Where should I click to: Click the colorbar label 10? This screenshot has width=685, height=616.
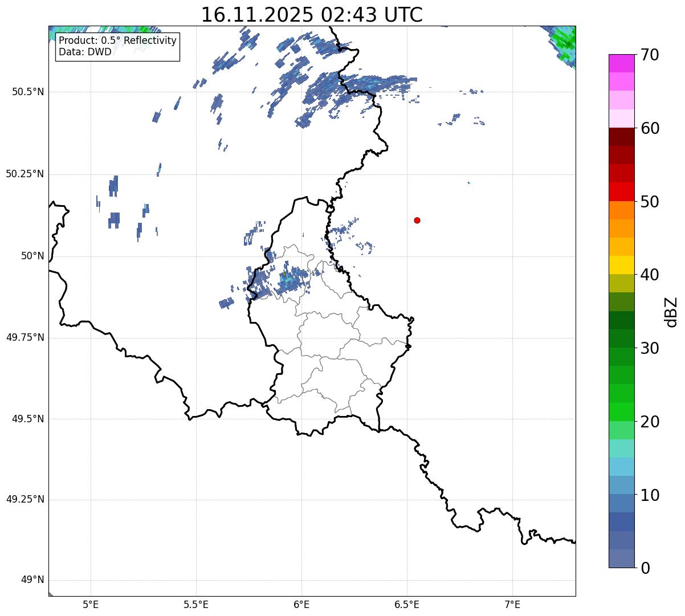pos(649,495)
